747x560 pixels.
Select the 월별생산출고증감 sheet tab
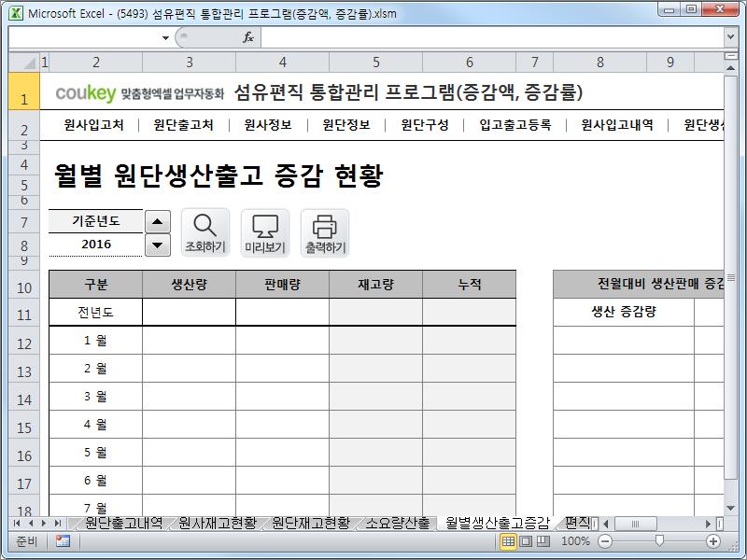pyautogui.click(x=498, y=524)
